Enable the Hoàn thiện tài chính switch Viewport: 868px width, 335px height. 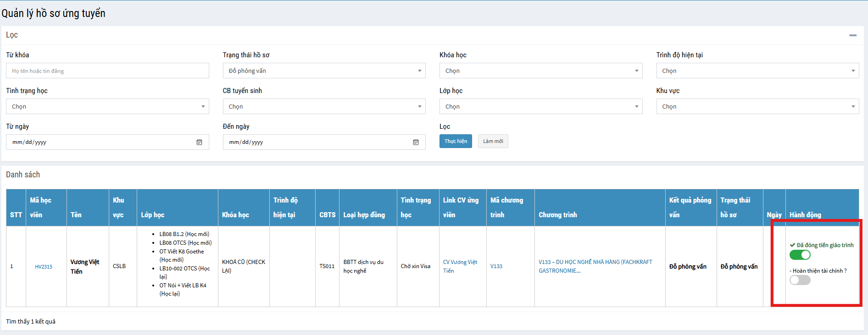(800, 280)
